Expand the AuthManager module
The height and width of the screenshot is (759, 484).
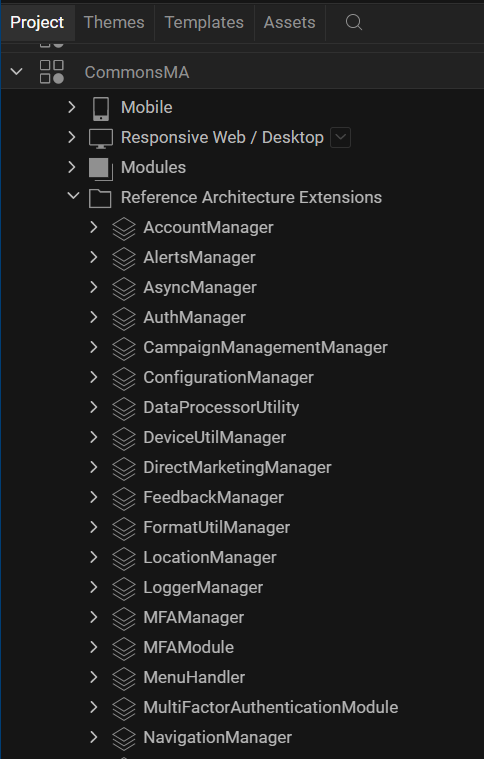(94, 317)
